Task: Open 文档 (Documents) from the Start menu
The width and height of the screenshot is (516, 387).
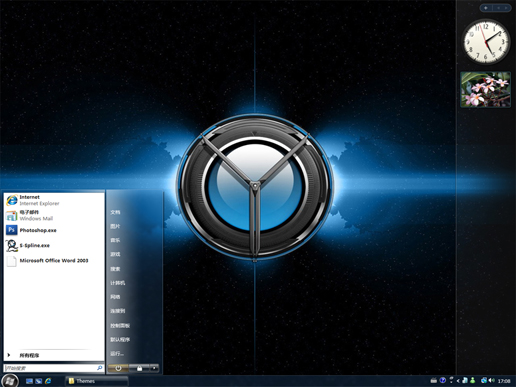Action: coord(115,212)
